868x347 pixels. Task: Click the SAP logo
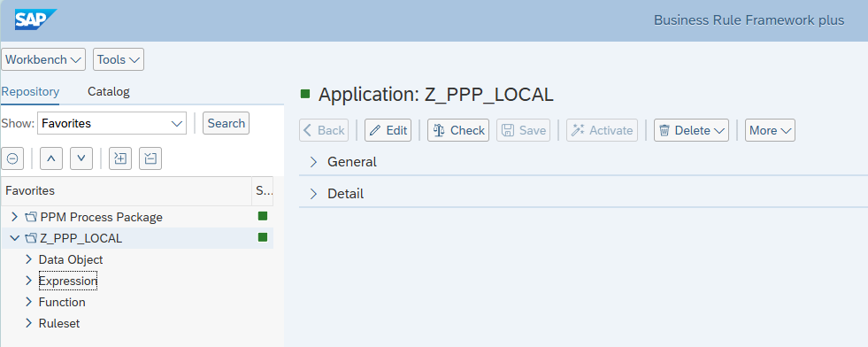coord(36,20)
